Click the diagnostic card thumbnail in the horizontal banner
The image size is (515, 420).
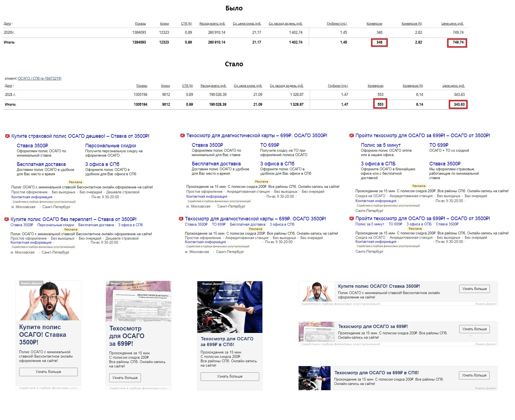[317, 332]
